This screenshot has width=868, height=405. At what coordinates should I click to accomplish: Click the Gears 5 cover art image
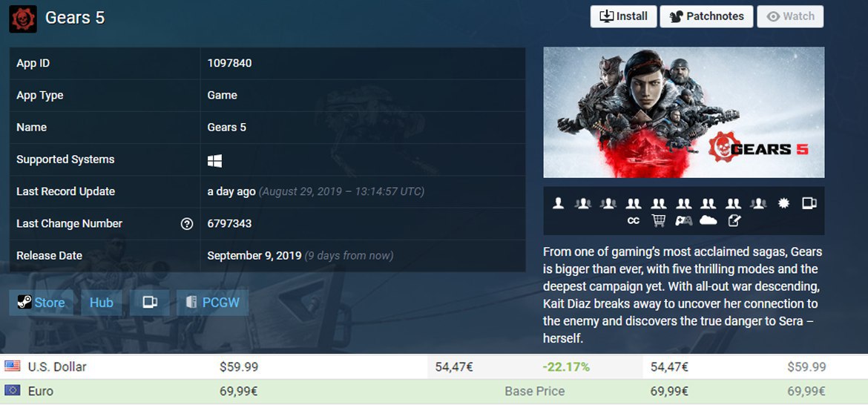684,112
